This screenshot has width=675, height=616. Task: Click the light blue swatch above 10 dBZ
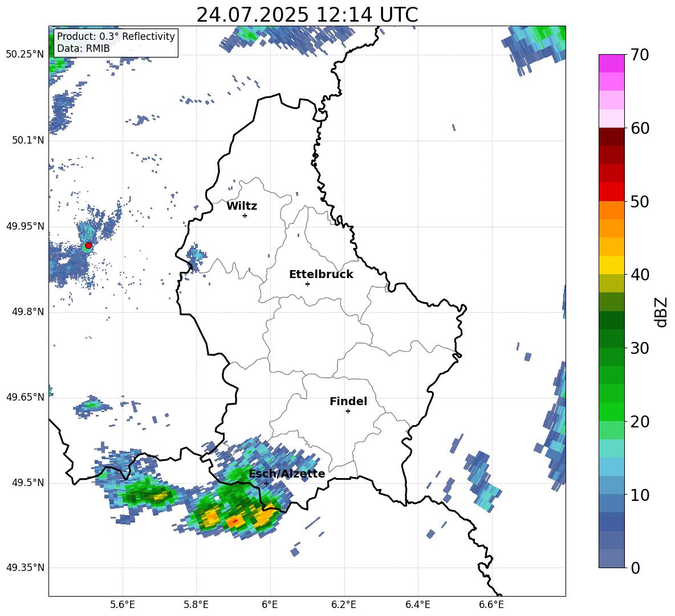(611, 467)
